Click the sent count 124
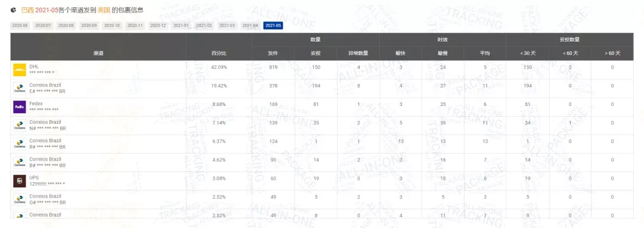Image resolution: width=644 pixels, height=228 pixels. click(273, 141)
